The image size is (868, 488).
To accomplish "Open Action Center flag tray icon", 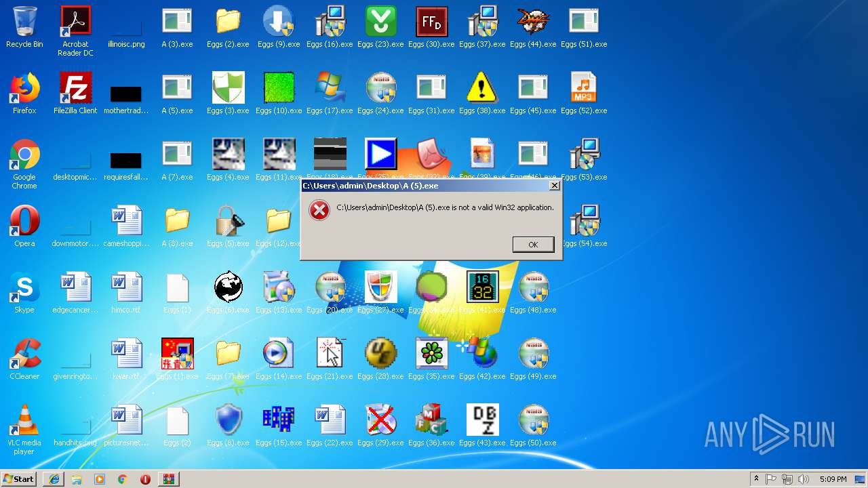I will tap(771, 479).
